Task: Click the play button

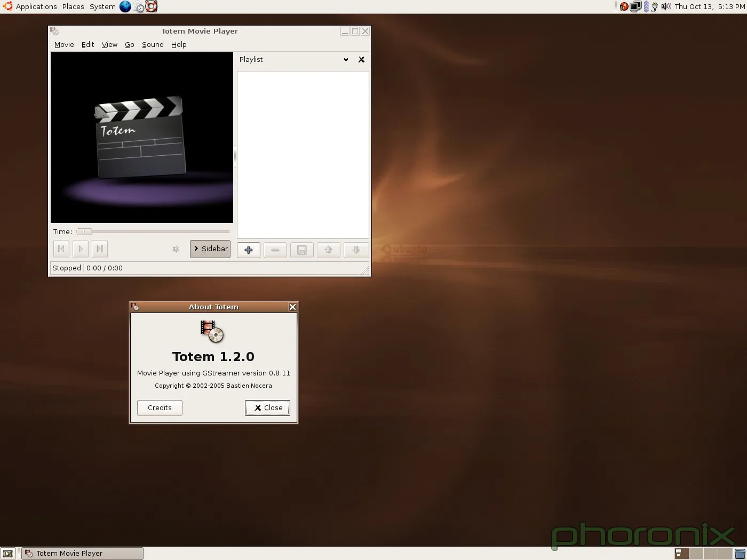Action: coord(81,249)
